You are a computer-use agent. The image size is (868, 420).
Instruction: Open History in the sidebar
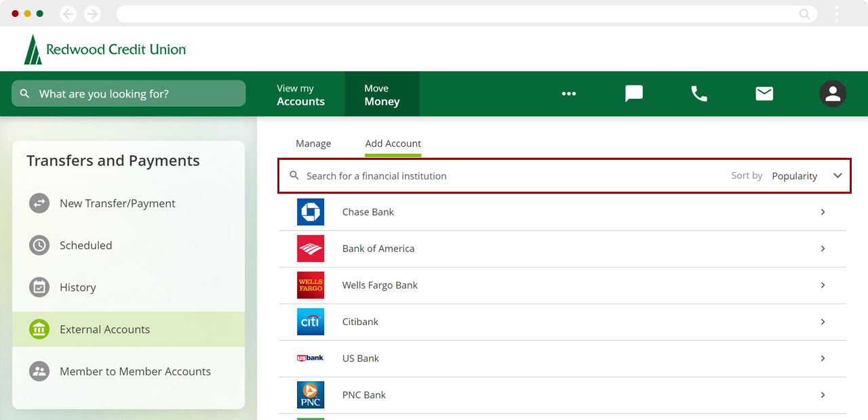(128, 287)
